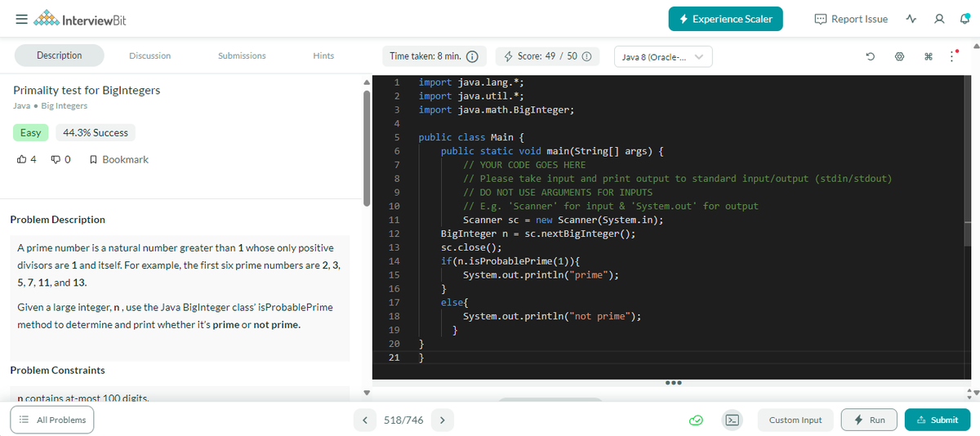The image size is (980, 436).
Task: Click the Problem Constraints heading
Action: (x=57, y=370)
